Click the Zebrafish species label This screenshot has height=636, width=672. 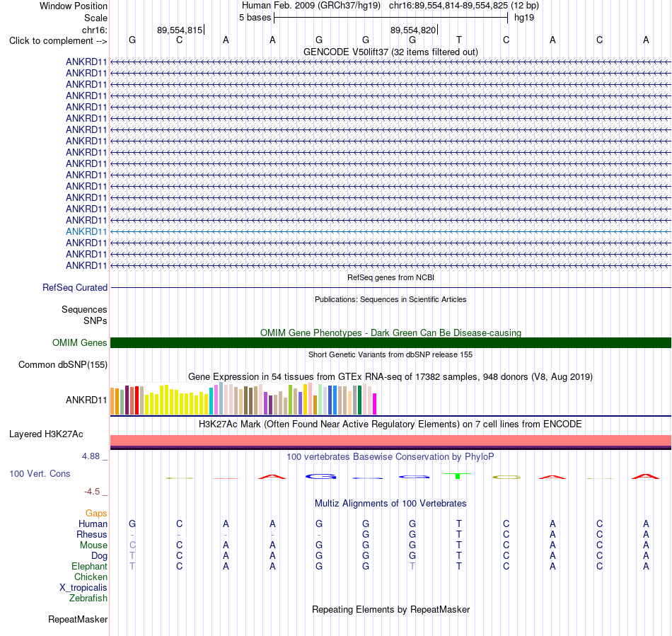pos(88,598)
